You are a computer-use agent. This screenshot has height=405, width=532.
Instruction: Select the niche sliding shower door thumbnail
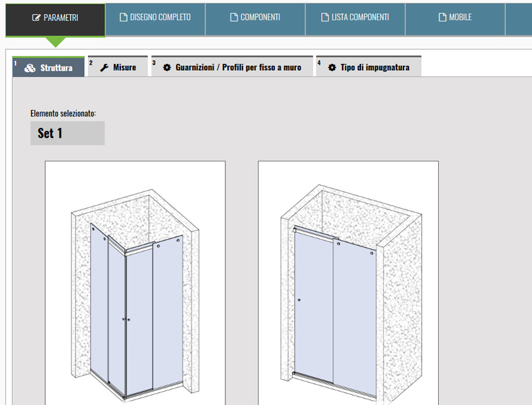click(x=348, y=283)
